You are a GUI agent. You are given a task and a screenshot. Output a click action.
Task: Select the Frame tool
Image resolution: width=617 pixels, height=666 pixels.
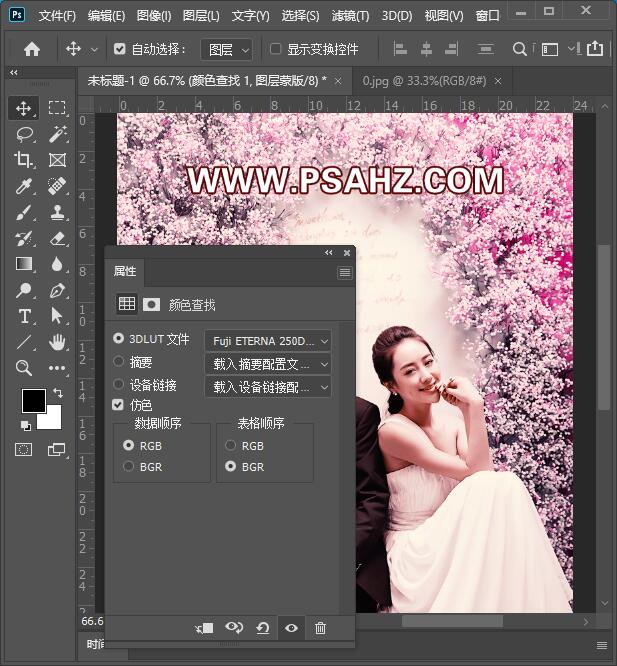[x=57, y=160]
